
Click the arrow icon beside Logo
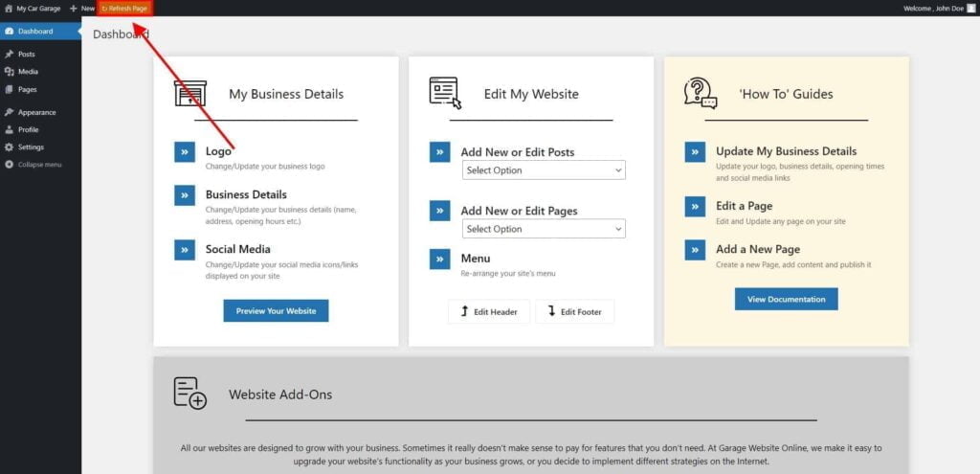click(185, 152)
